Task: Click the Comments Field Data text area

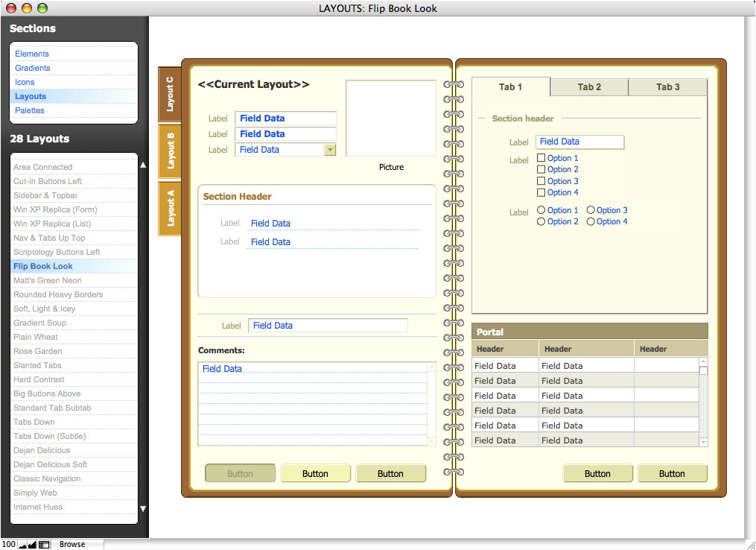Action: 312,404
